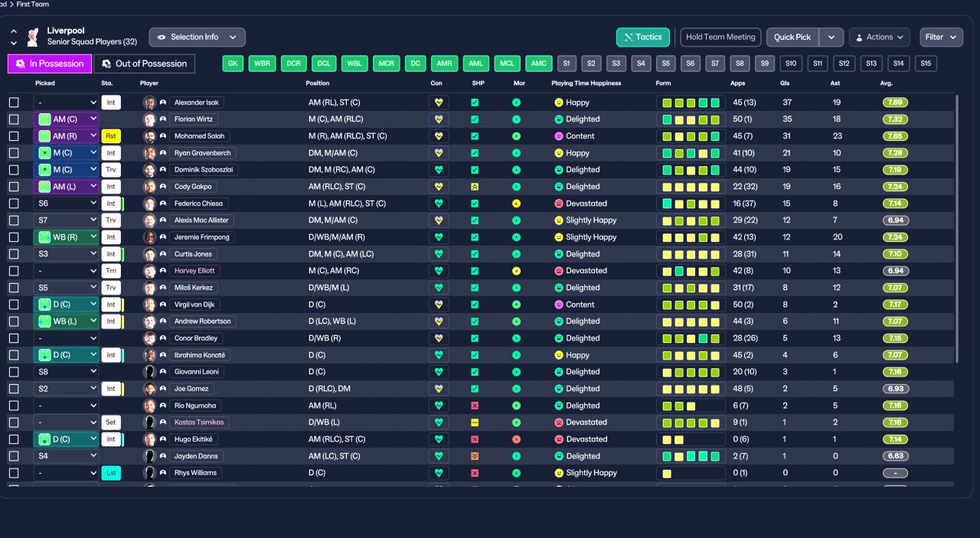This screenshot has width=980, height=538.
Task: Click Rio Ngumoha's red sharpness icon
Action: 475,406
